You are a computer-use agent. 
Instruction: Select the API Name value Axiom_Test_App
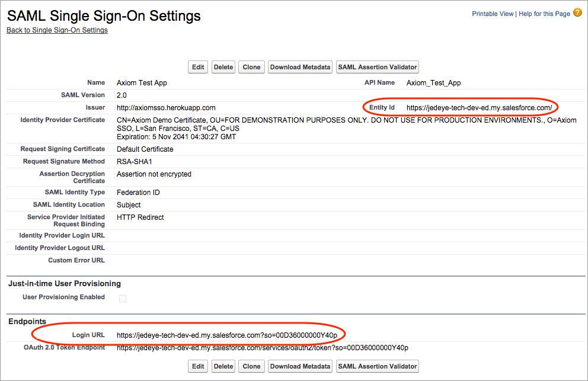(433, 83)
